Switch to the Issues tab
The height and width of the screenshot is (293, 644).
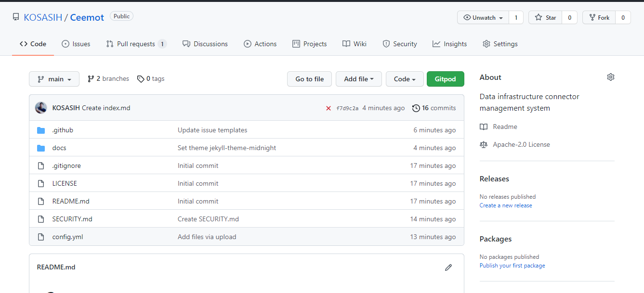(x=76, y=44)
